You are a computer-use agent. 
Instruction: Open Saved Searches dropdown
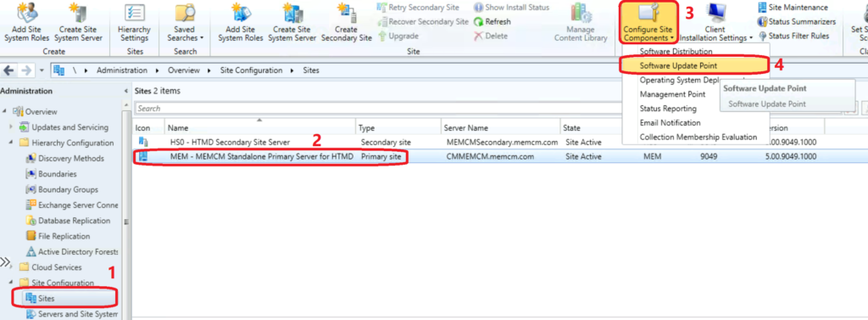(x=185, y=22)
